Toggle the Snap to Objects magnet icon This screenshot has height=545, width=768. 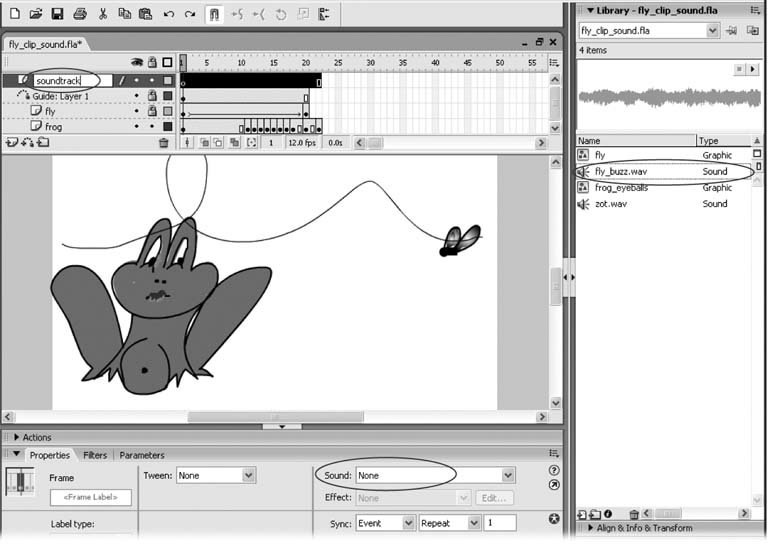pyautogui.click(x=213, y=14)
